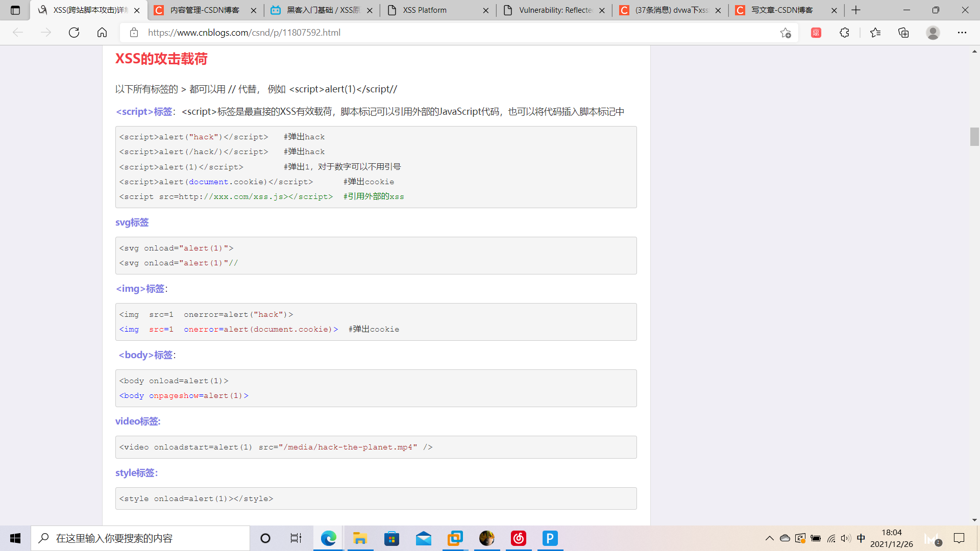
Task: Open Extensions via the puzzle icon
Action: (845, 32)
